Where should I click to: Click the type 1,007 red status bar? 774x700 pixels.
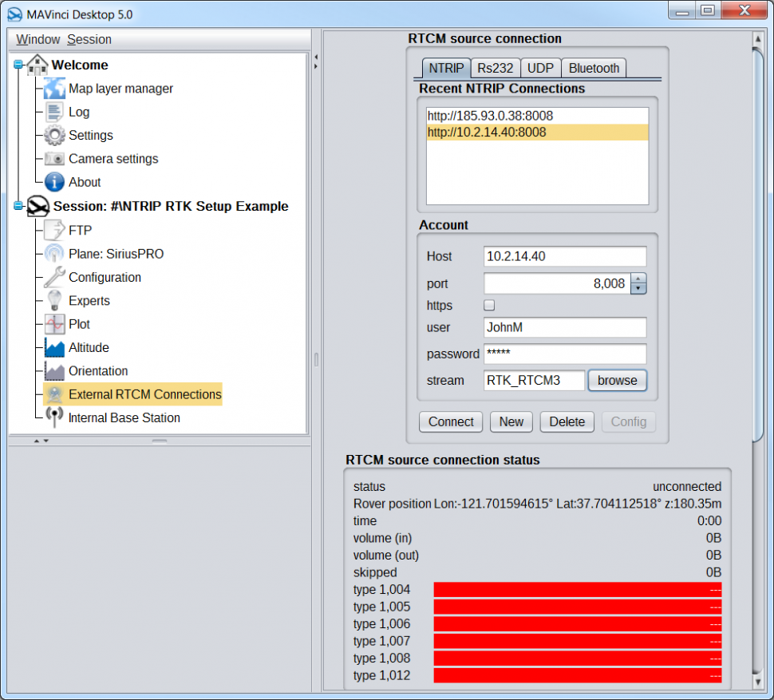click(578, 641)
